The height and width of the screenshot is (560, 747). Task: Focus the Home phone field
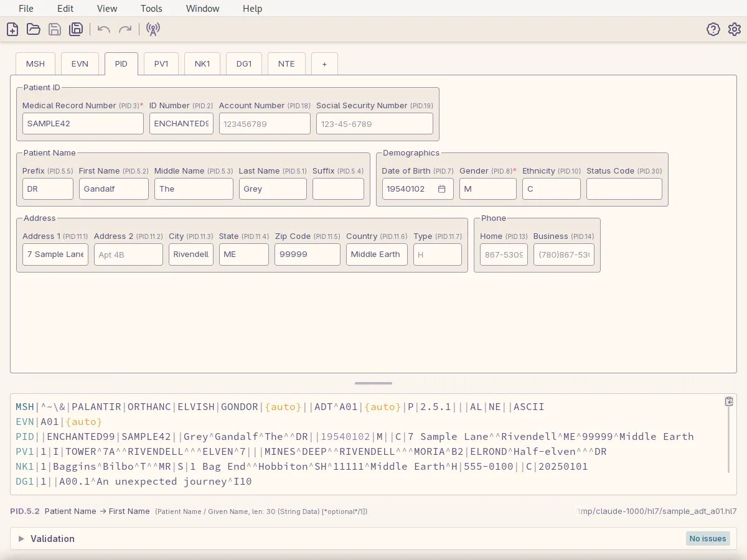[504, 254]
